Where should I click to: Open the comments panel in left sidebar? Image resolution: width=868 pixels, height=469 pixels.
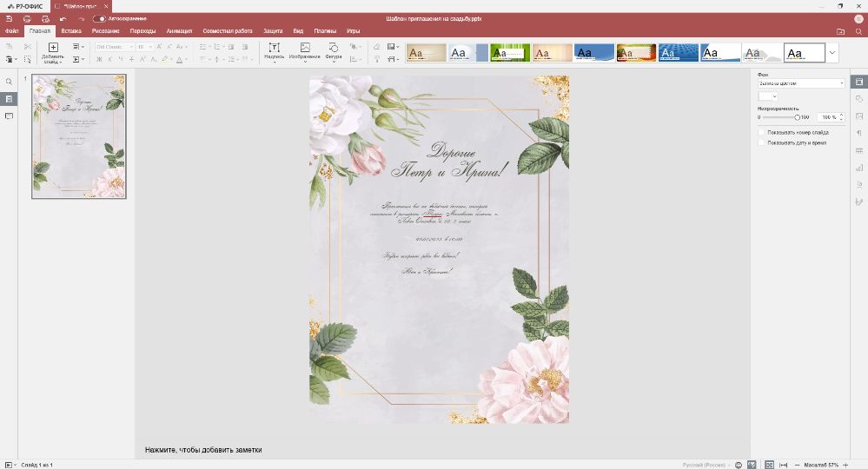[x=9, y=116]
